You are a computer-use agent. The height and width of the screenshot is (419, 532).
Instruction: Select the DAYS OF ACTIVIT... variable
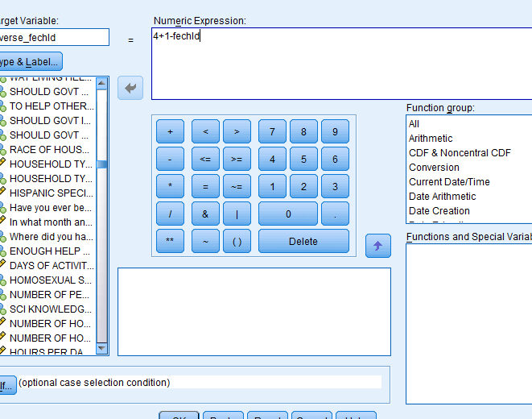click(x=47, y=266)
